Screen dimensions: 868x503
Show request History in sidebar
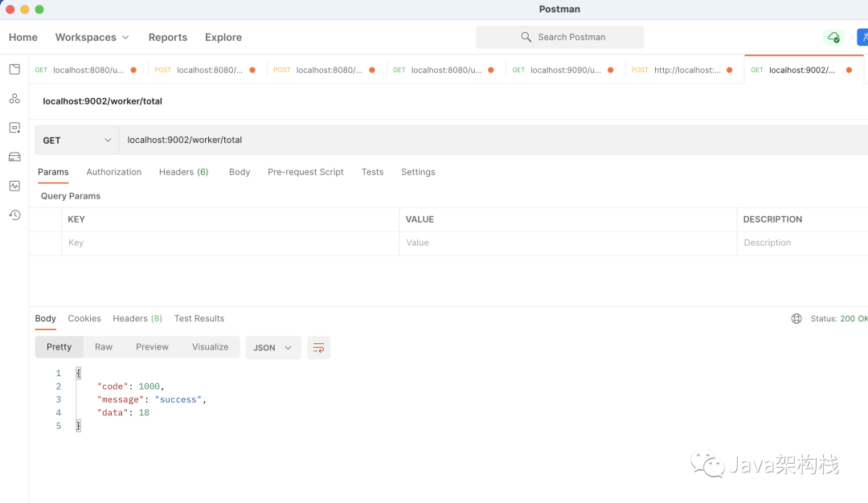pos(14,215)
